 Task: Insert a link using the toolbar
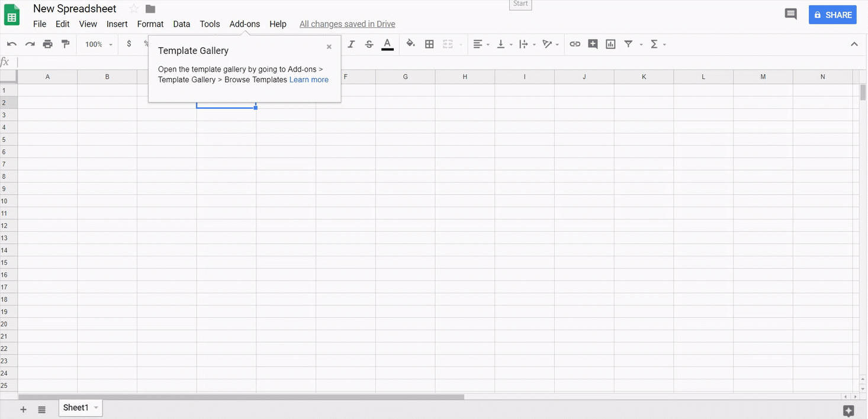click(x=575, y=44)
